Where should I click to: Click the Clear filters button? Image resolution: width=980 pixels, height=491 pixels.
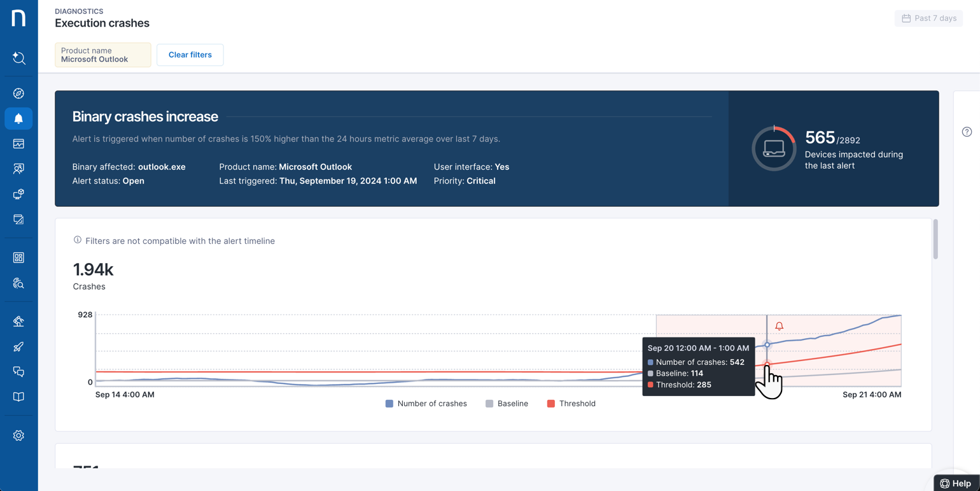(190, 55)
